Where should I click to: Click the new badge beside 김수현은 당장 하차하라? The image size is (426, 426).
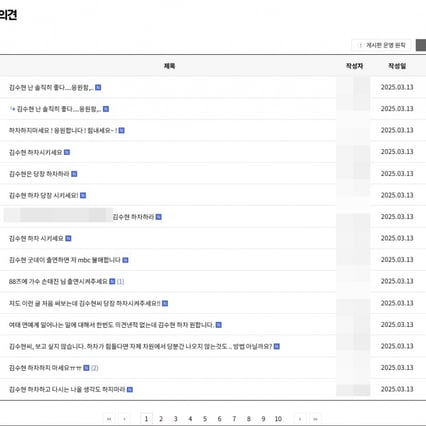tap(74, 174)
